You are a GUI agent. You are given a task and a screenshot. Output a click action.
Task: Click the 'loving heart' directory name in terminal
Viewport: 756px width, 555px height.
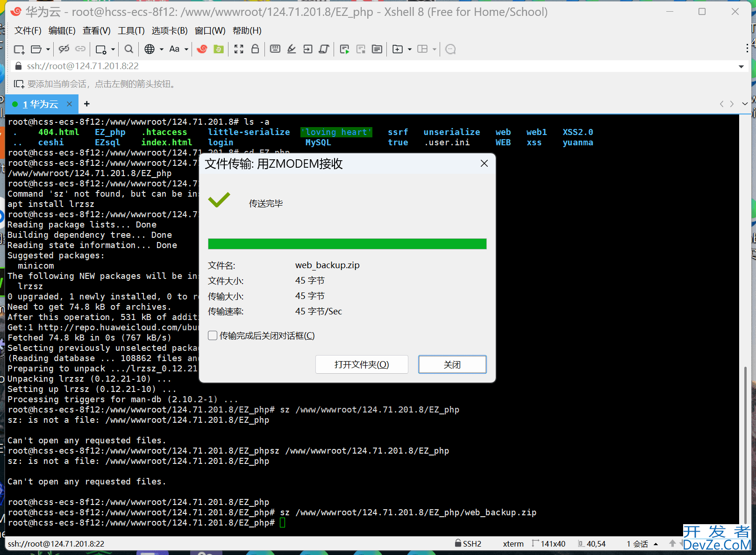tap(336, 132)
